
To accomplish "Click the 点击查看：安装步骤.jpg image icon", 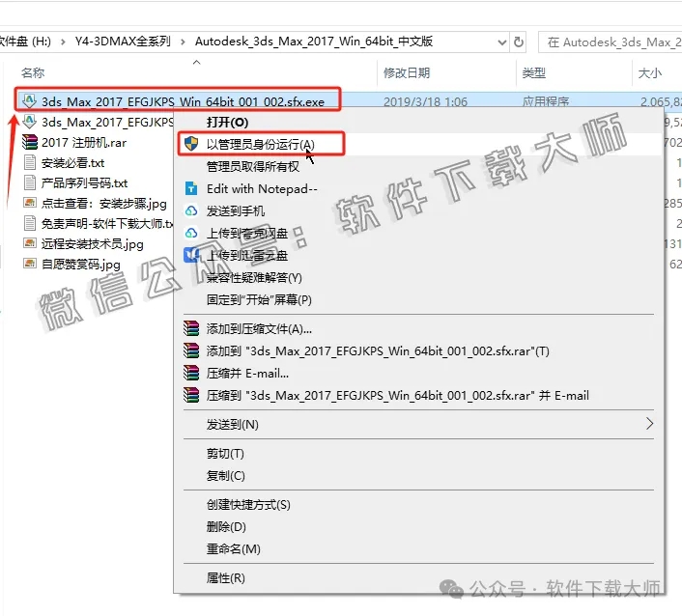I will (x=30, y=203).
